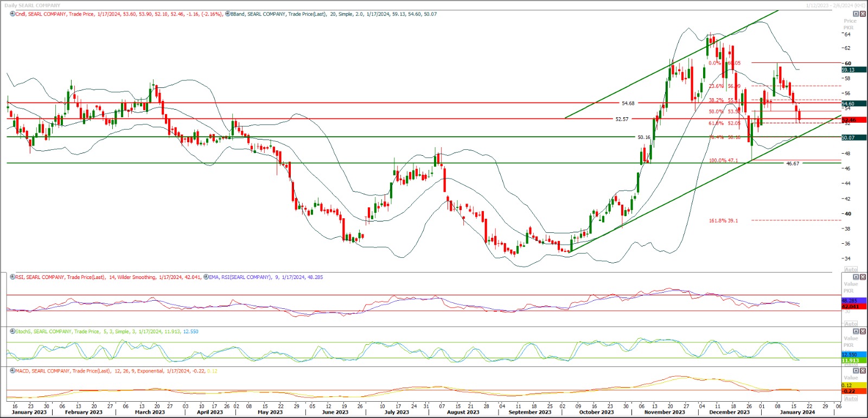Toggle Auto scaling on the RSI axis
Image resolution: width=868 pixels, height=418 pixels.
pyautogui.click(x=851, y=324)
